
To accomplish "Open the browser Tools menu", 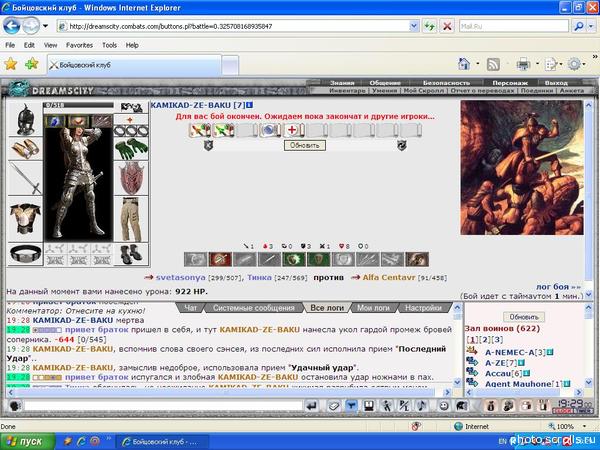I will point(109,45).
